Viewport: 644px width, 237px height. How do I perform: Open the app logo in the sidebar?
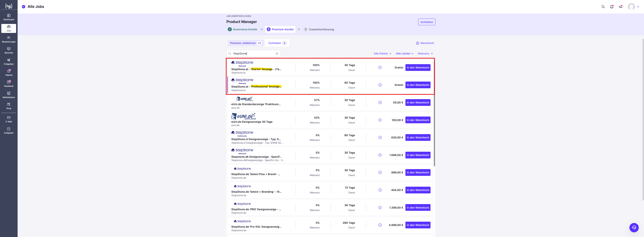click(x=9, y=6)
